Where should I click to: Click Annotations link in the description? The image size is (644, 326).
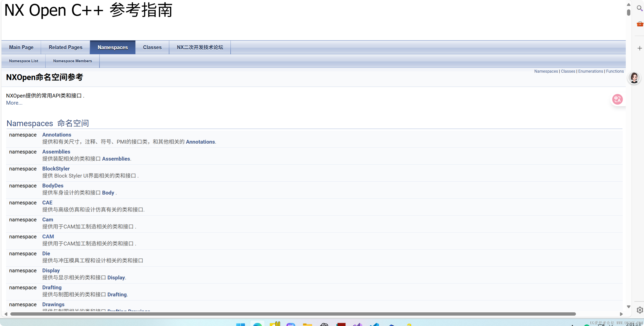pos(200,142)
